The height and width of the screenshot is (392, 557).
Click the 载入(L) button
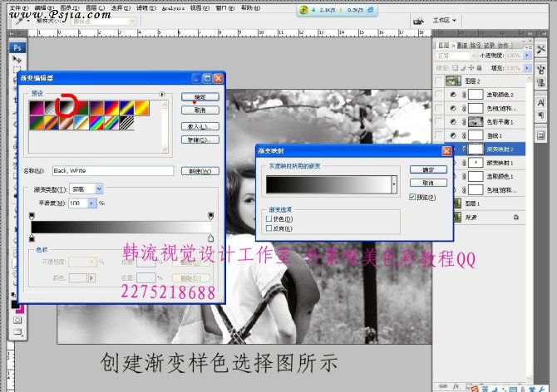click(200, 126)
